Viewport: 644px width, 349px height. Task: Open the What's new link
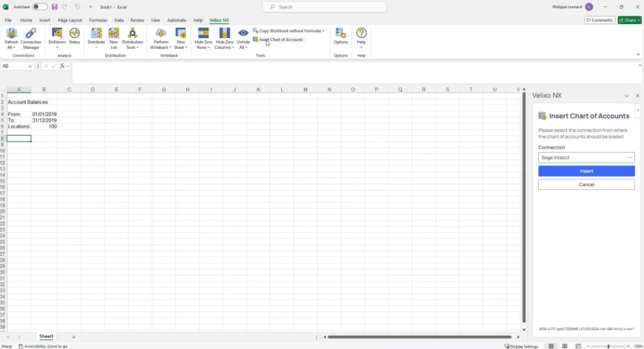(624, 329)
